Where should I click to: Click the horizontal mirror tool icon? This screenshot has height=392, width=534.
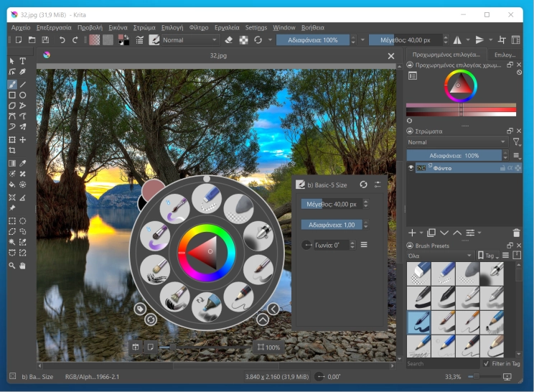click(x=457, y=40)
